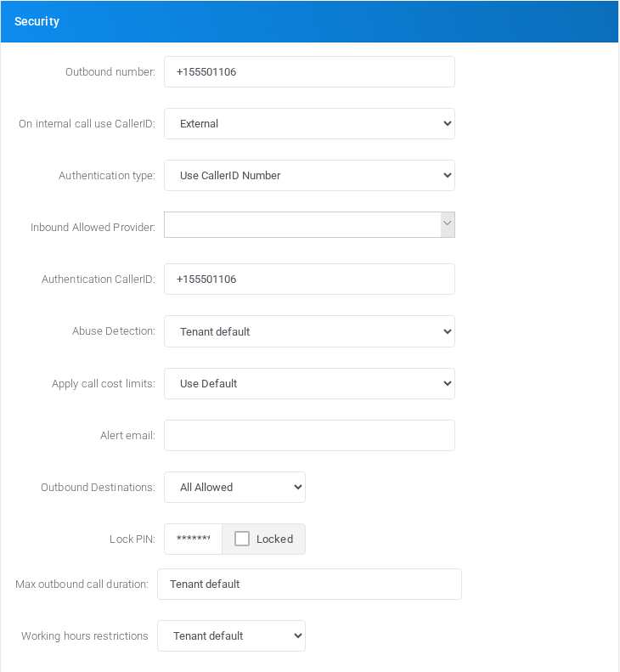The width and height of the screenshot is (620, 672).
Task: Click the Authentication type label
Action: 107,176
